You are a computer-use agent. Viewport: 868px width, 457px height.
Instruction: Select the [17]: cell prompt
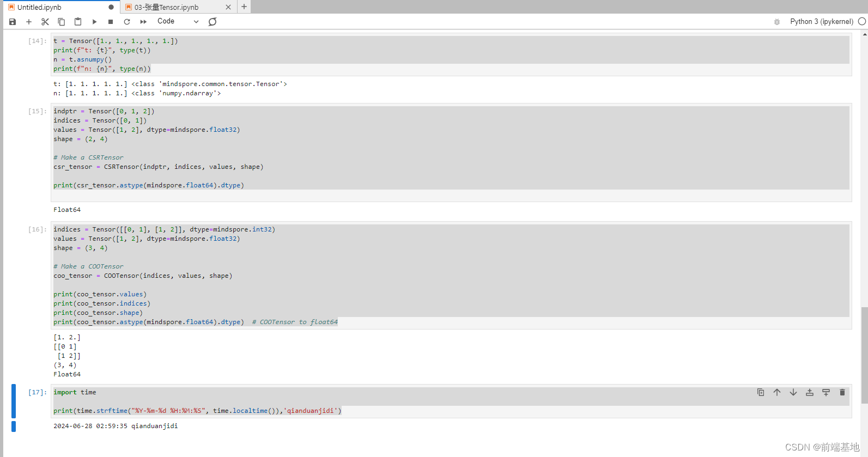tap(37, 392)
